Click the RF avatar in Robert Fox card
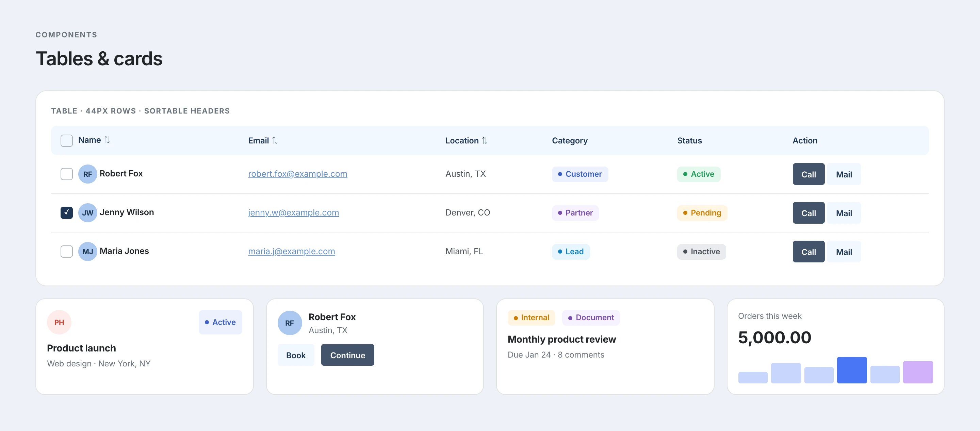The height and width of the screenshot is (431, 980). [290, 323]
